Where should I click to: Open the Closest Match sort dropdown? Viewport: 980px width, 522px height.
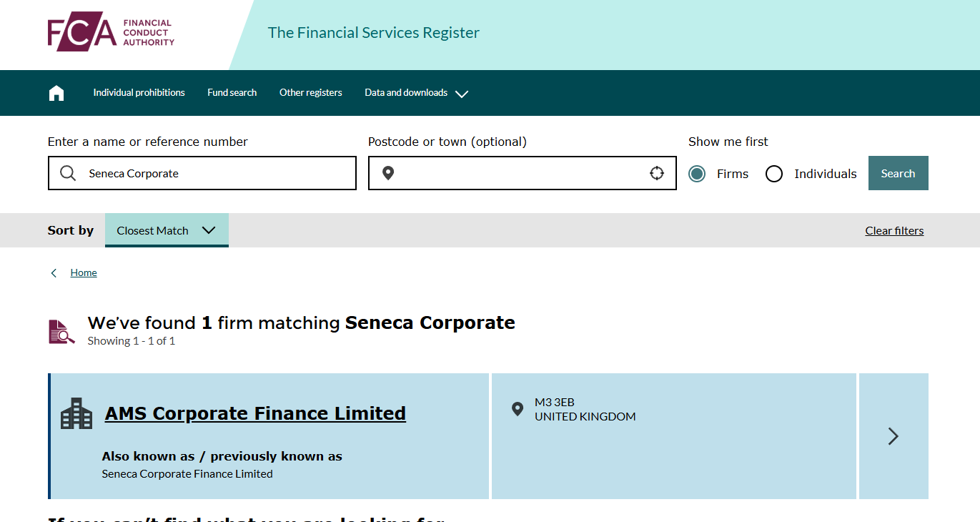(x=167, y=230)
